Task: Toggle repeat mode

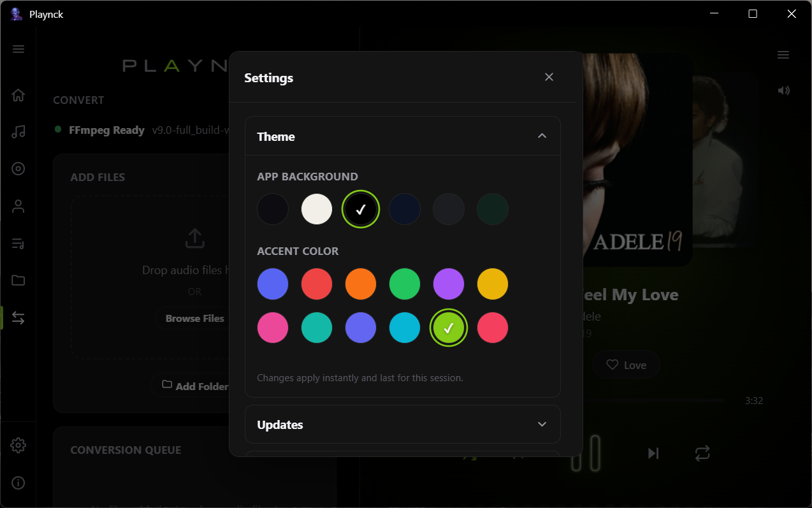Action: pyautogui.click(x=702, y=453)
